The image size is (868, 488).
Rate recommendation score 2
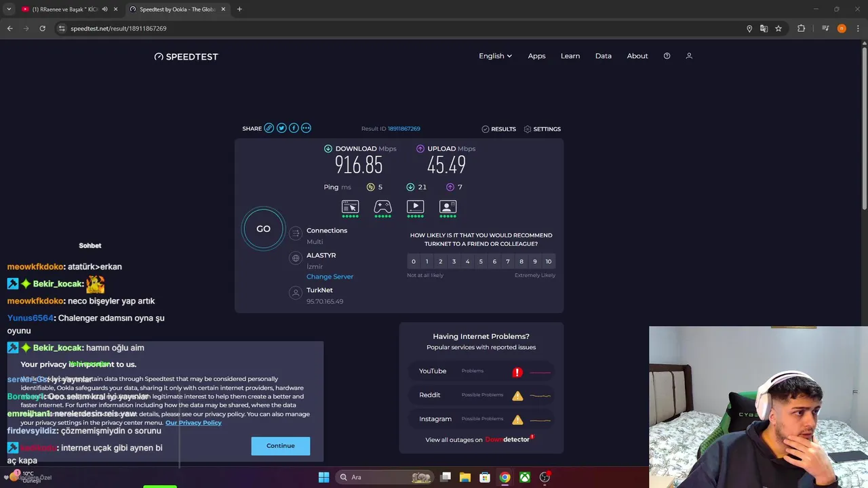(440, 262)
